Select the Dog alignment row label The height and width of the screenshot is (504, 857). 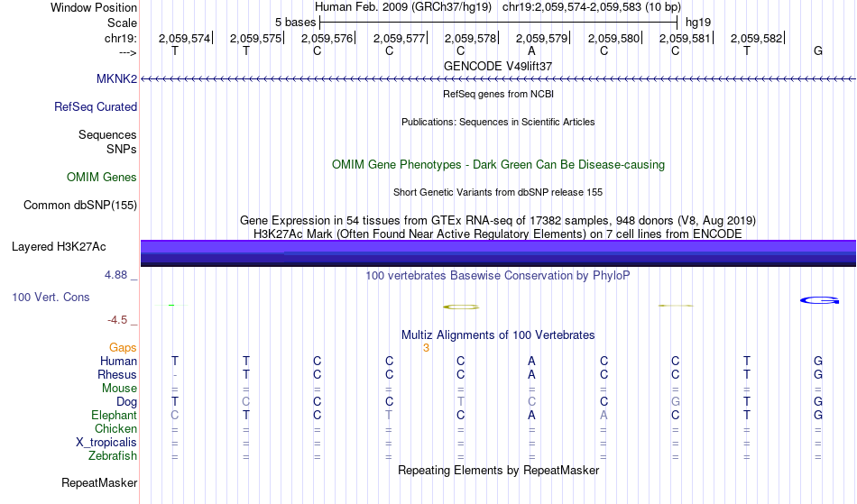tap(126, 402)
